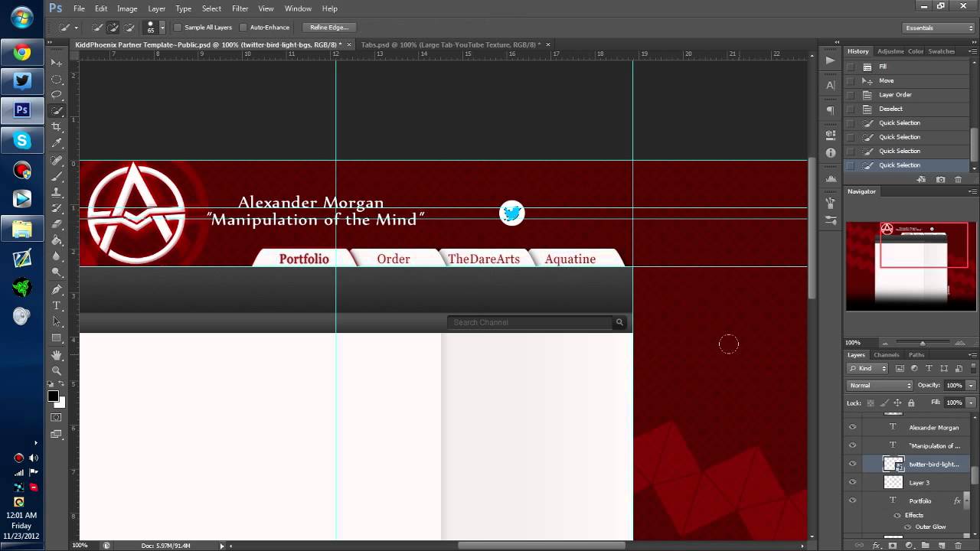This screenshot has height=551, width=980.
Task: Open the Normal blend mode dropdown
Action: tap(880, 385)
